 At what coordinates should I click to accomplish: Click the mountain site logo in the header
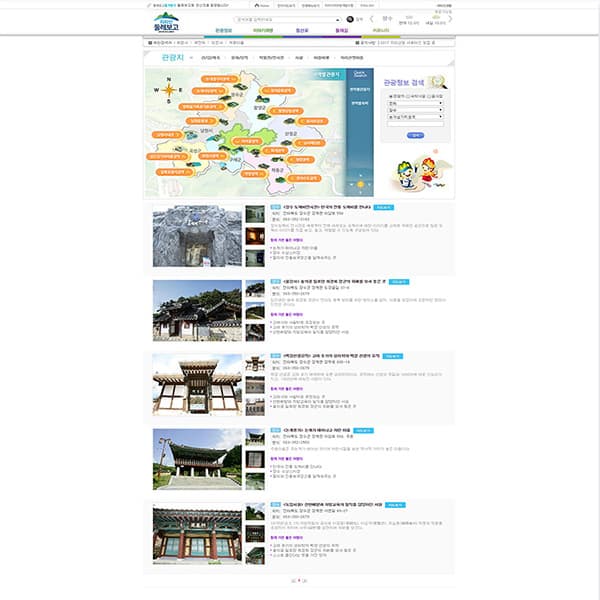click(166, 22)
